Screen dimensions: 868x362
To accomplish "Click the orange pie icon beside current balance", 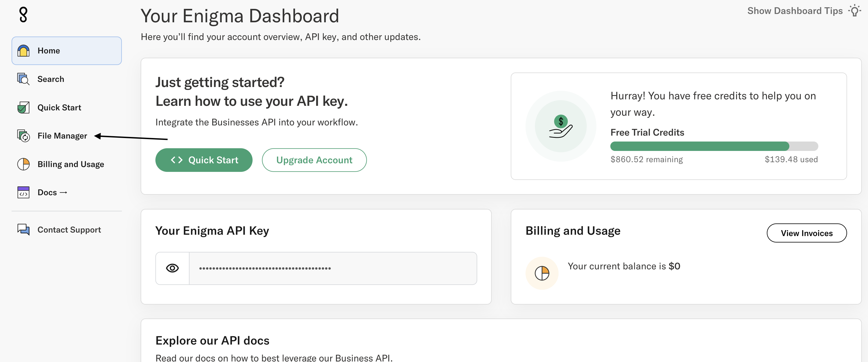I will tap(542, 273).
